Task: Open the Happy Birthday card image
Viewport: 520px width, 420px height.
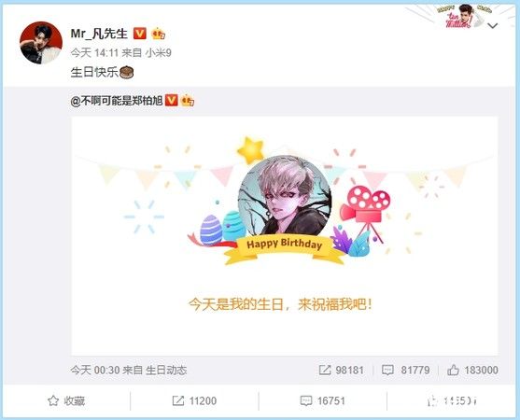Action: (285, 236)
